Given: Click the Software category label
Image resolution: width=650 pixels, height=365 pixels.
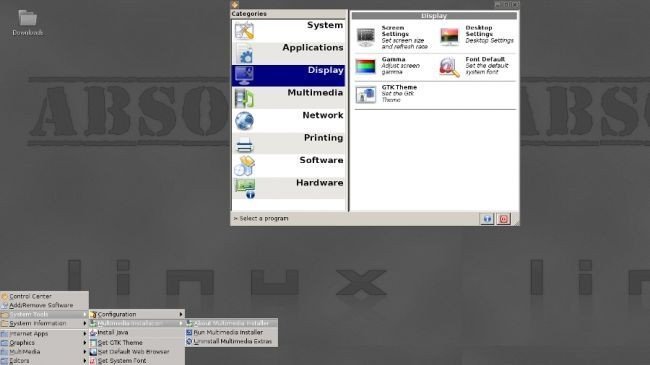Looking at the screenshot, I should pos(321,160).
